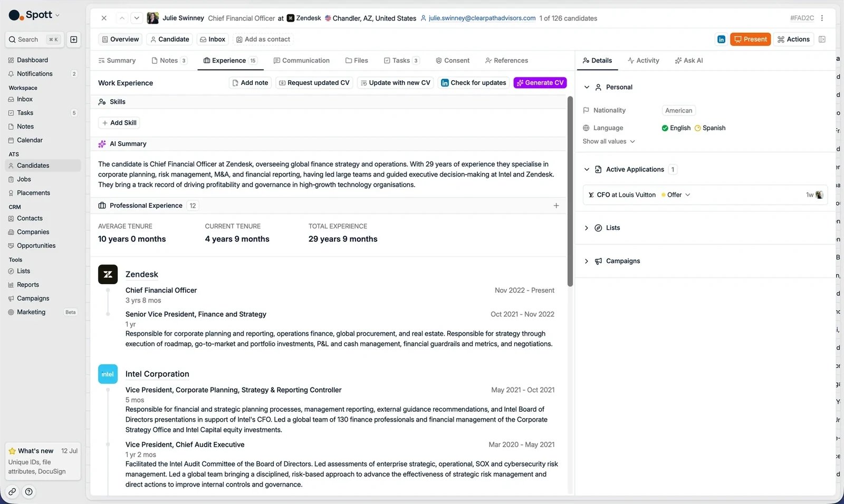Screen dimensions: 844x504
Task: Open the LinkedIn profile icon button
Action: (721, 40)
